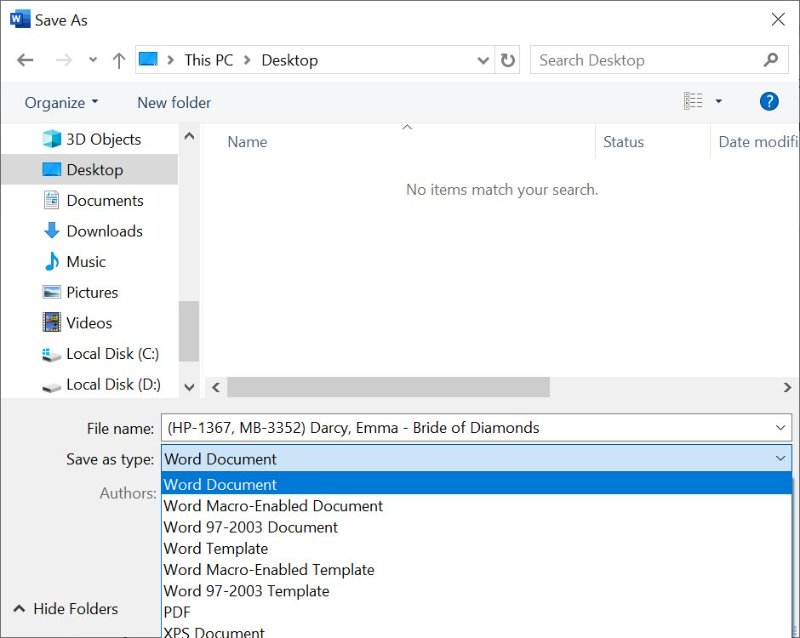The width and height of the screenshot is (800, 638).
Task: Click the horizontal scrollbar in file list
Action: (x=388, y=387)
